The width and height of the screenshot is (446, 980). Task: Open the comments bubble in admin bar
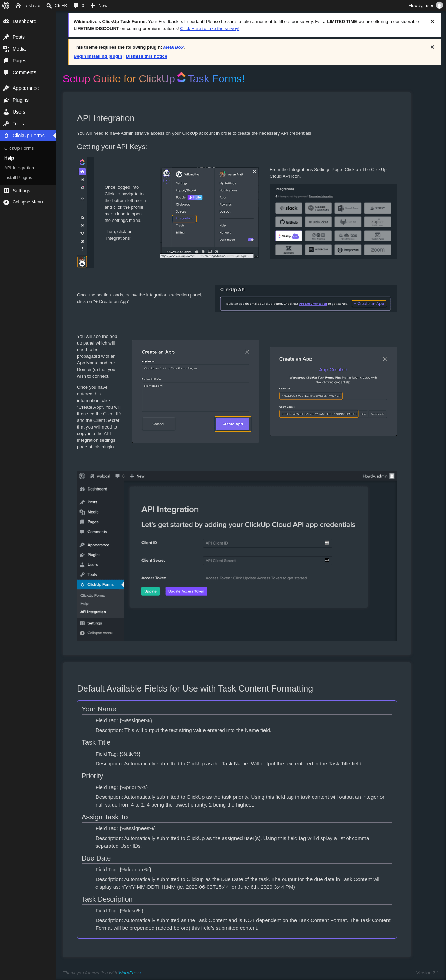(x=78, y=5)
